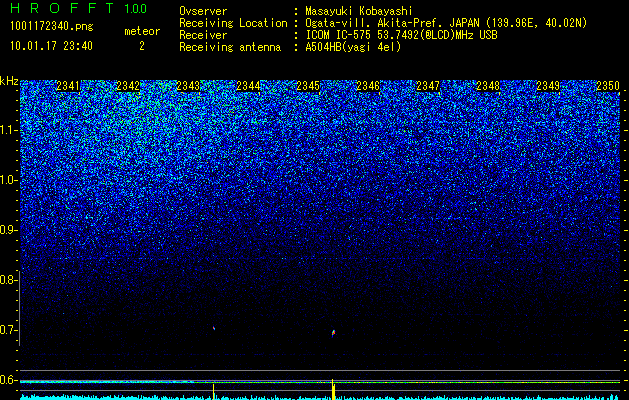
Task: Click the 1.0 kHz axis label
Action: point(8,180)
